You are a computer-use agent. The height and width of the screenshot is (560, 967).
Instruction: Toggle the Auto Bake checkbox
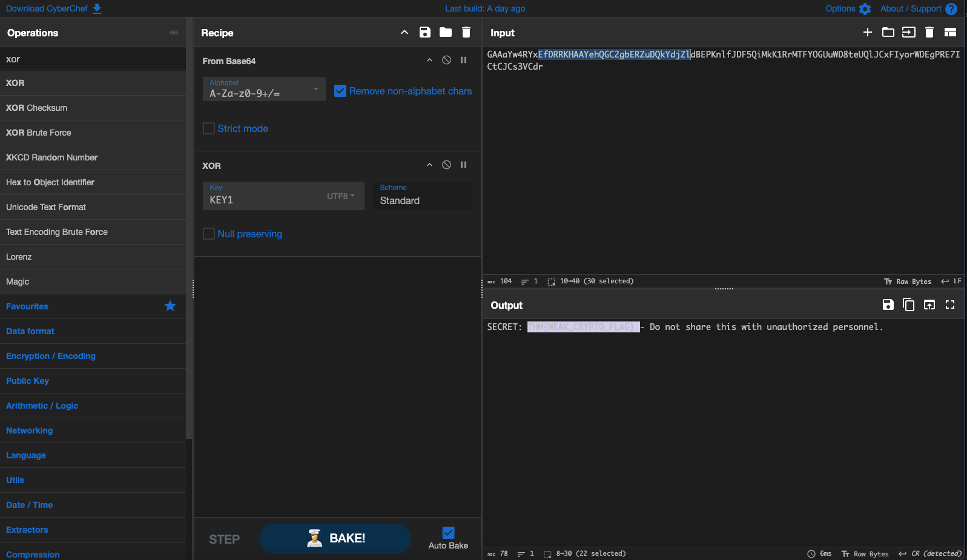448,533
